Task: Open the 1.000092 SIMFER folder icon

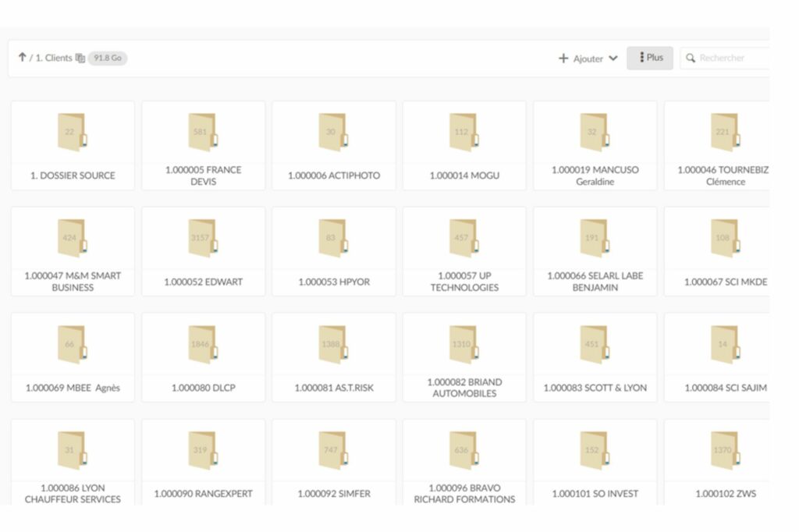Action: click(x=333, y=450)
